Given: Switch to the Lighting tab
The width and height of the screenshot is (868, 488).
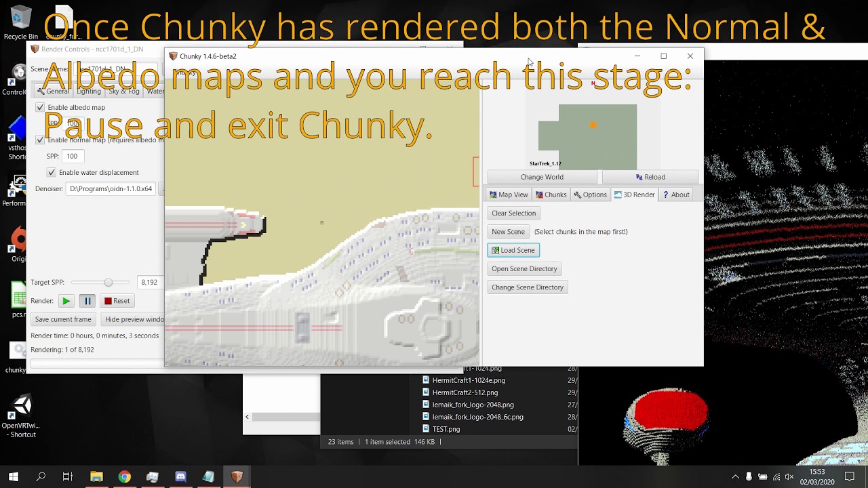Looking at the screenshot, I should (88, 91).
